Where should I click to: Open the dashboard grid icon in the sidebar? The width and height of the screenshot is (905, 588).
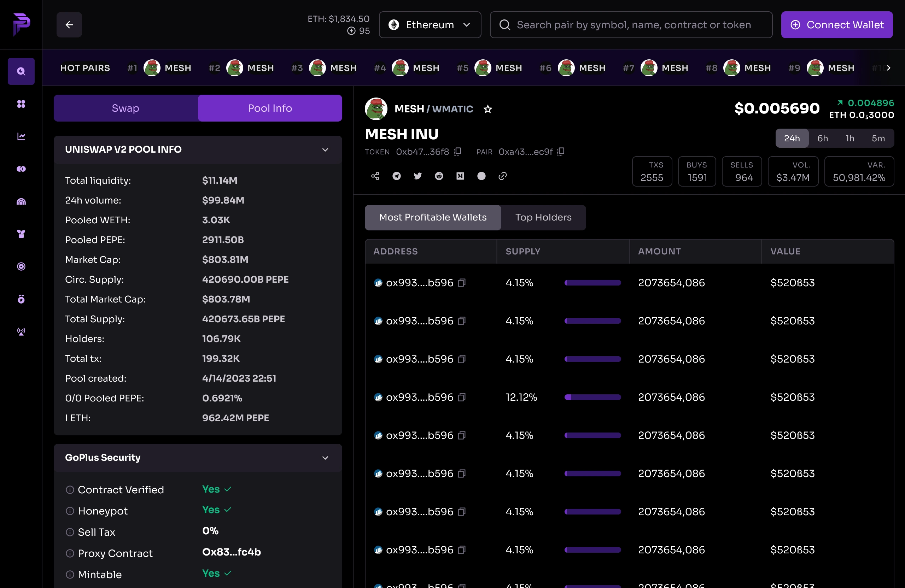[21, 104]
